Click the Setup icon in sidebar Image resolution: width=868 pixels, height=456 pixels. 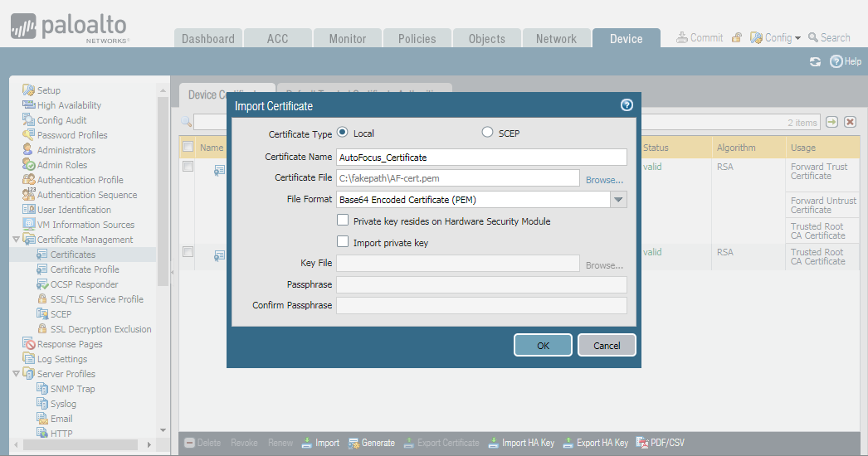pyautogui.click(x=28, y=90)
